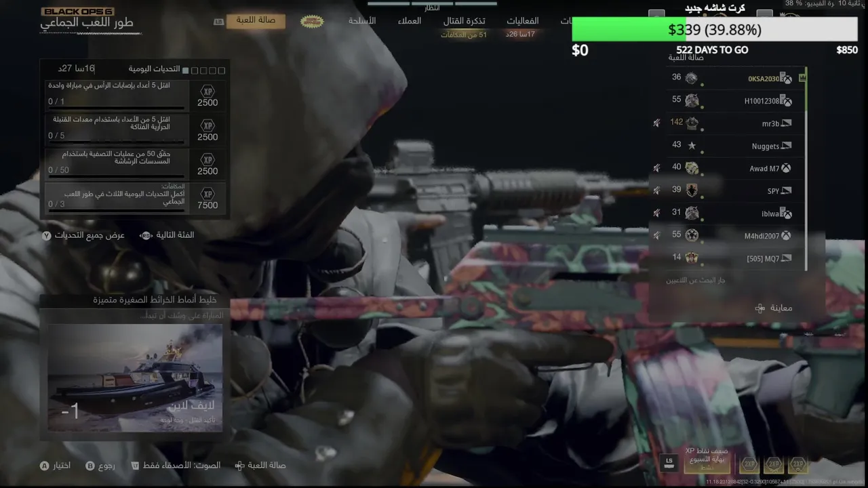868x488 pixels.
Task: Open the صالة اللعبة (Lobby) tab
Action: [x=256, y=20]
